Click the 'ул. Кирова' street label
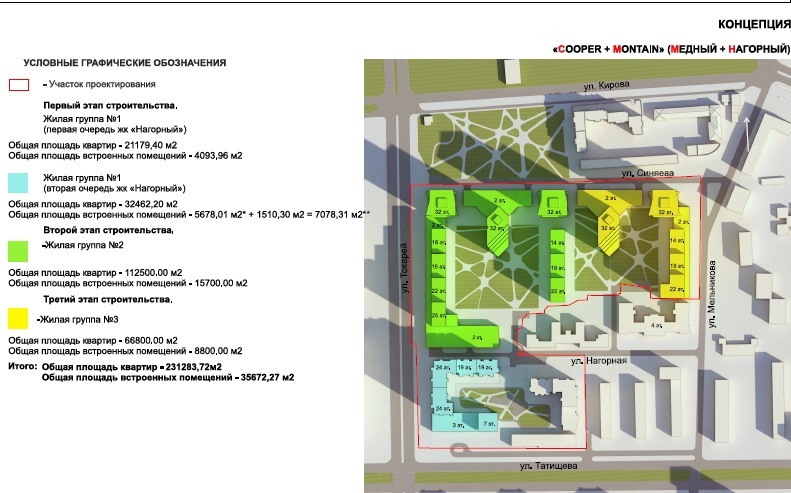Image resolution: width=791 pixels, height=493 pixels. click(x=606, y=87)
